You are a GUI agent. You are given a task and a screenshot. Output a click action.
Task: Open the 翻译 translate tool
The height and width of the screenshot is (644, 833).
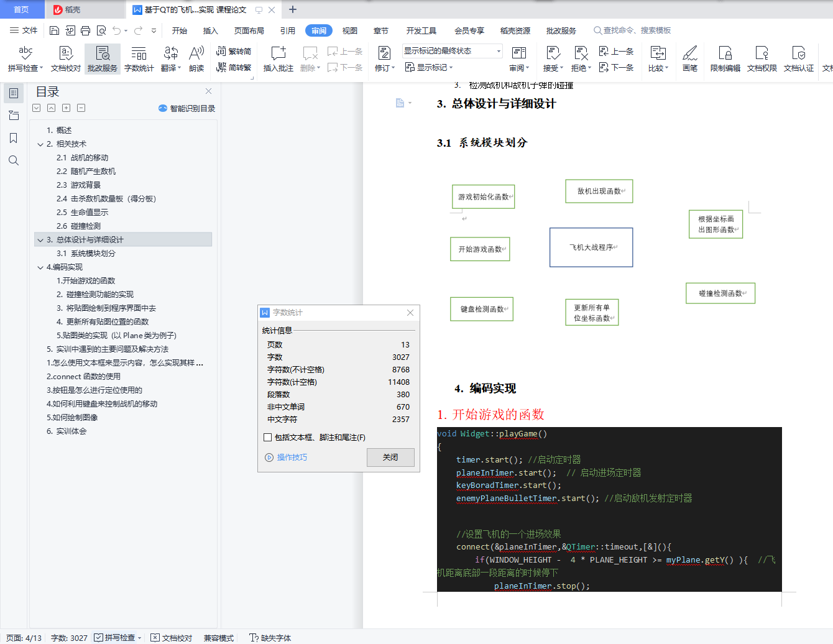click(x=170, y=59)
